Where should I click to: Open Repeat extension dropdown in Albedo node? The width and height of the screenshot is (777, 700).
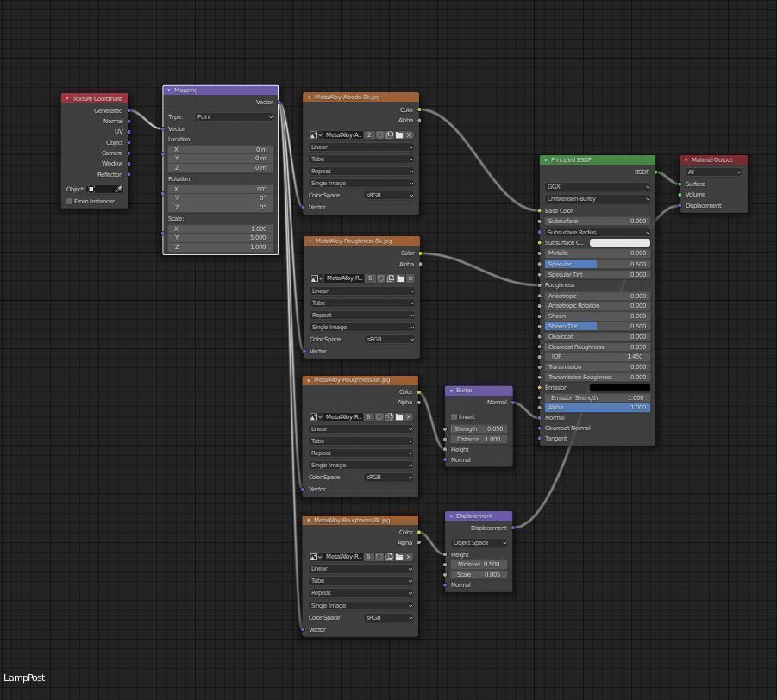(361, 172)
